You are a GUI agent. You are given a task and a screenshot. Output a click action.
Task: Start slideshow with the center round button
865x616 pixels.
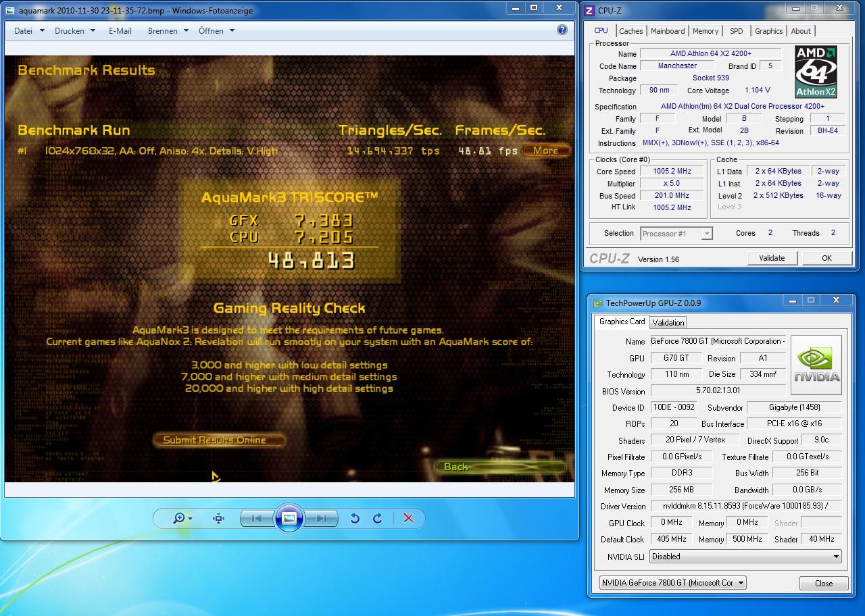289,518
